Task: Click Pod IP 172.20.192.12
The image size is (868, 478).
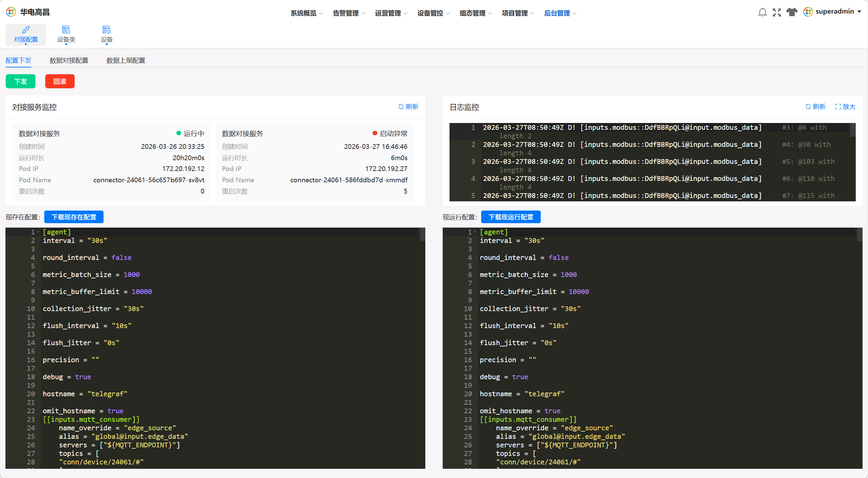Action: (183, 169)
